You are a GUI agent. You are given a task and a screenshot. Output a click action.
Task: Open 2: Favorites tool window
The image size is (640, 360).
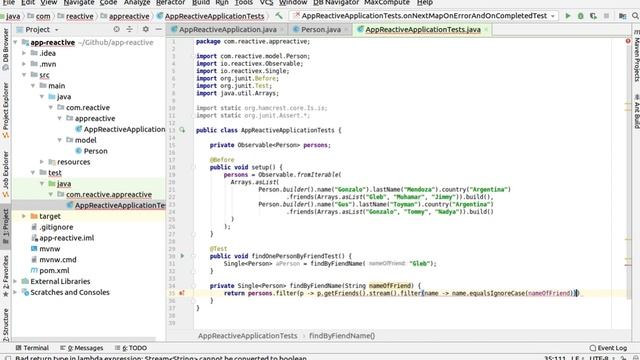click(x=5, y=277)
